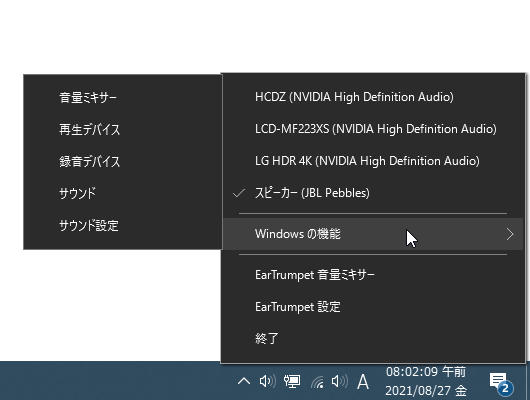The image size is (530, 400).
Task: Click the second speaker tray icon
Action: tap(339, 381)
